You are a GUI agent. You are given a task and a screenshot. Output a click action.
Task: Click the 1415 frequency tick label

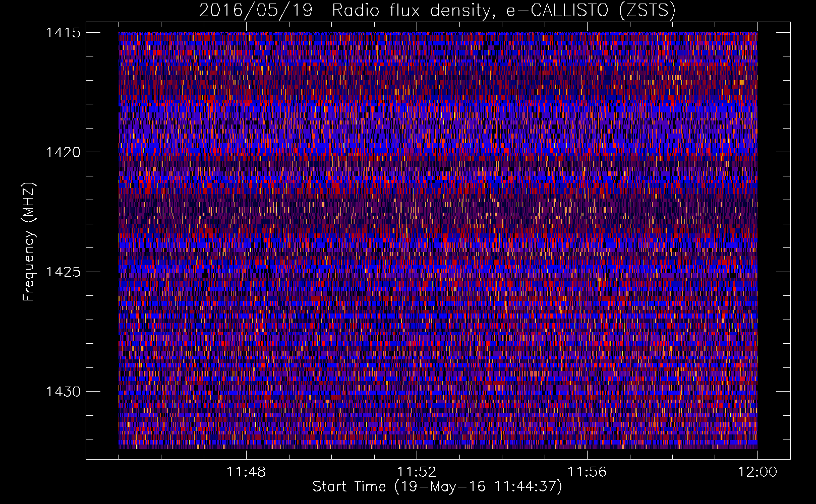tap(64, 33)
